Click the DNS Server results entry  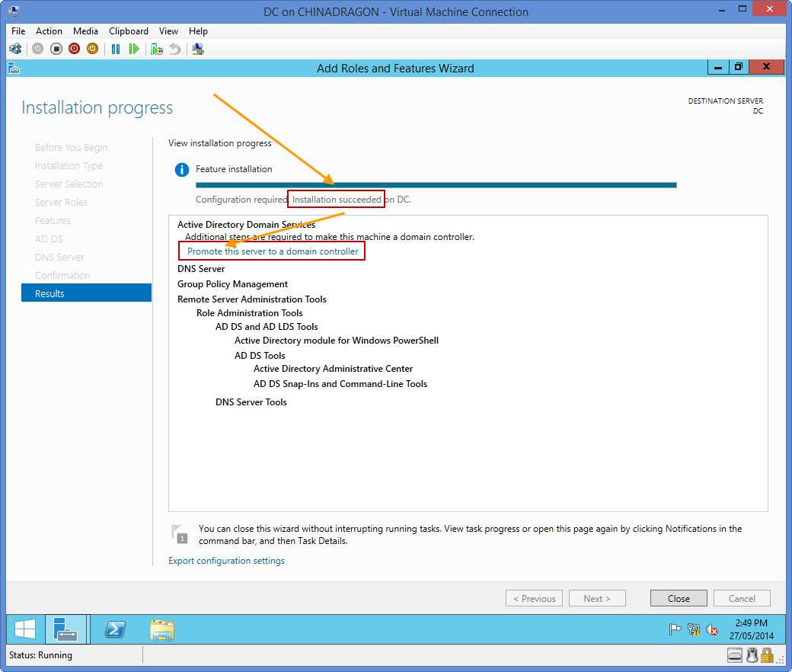click(x=201, y=269)
